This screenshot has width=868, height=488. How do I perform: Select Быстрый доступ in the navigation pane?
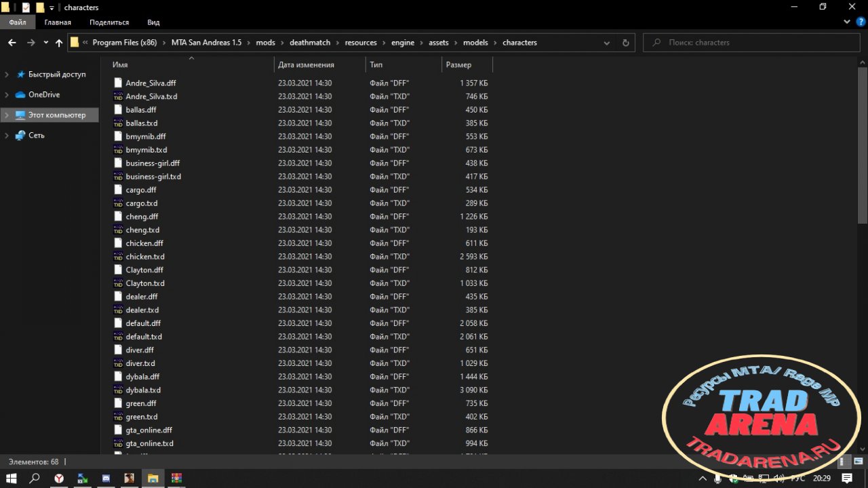click(x=57, y=75)
